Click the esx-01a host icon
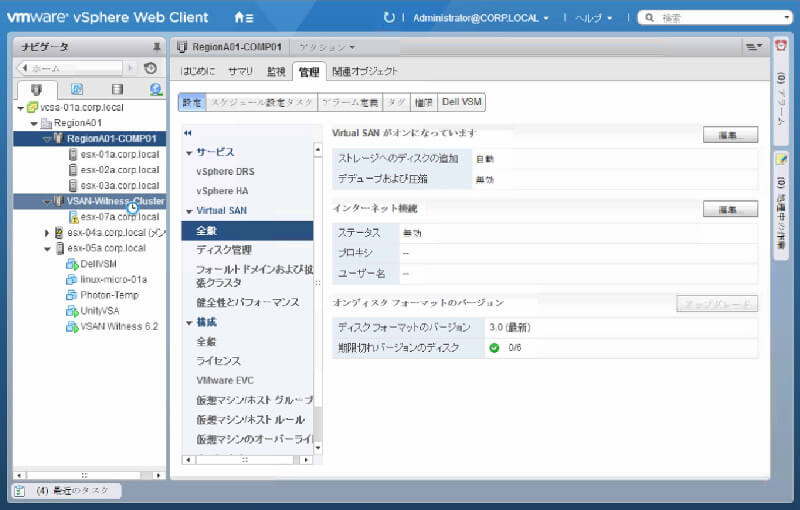 73,154
